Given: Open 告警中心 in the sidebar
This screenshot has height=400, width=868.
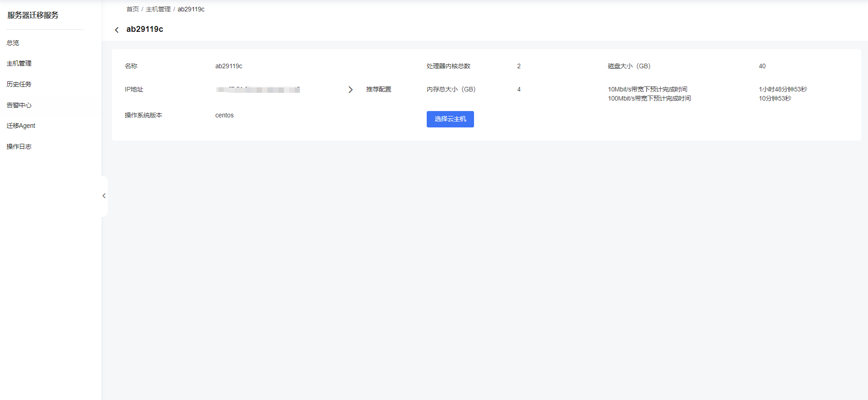Looking at the screenshot, I should 19,105.
